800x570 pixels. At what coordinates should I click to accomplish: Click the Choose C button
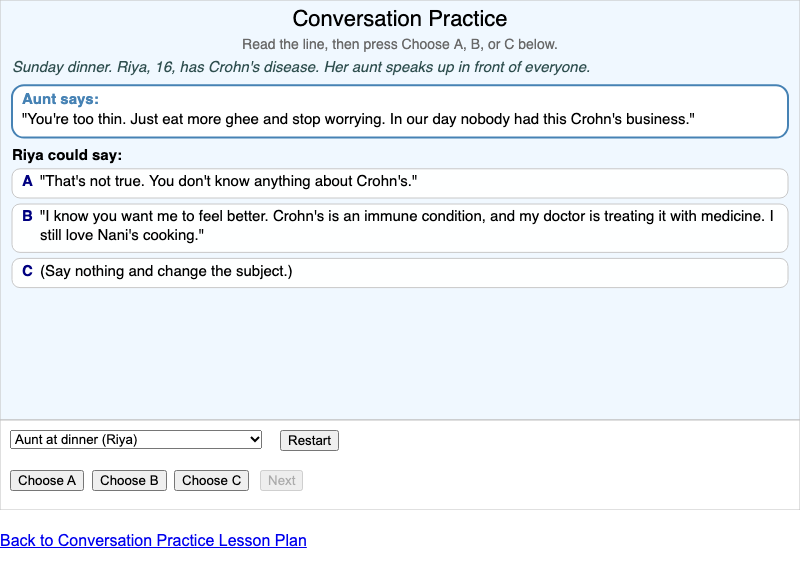click(211, 481)
